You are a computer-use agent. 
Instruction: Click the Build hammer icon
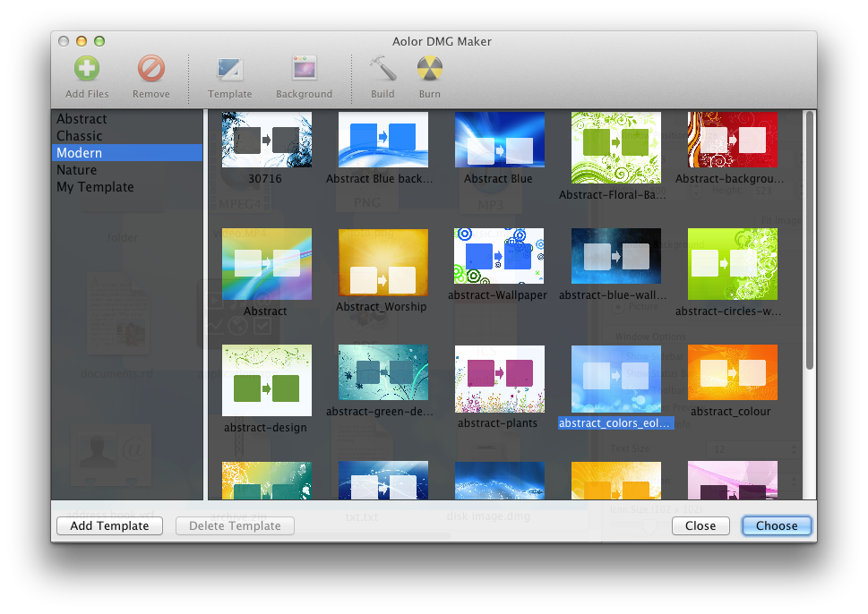click(x=382, y=70)
